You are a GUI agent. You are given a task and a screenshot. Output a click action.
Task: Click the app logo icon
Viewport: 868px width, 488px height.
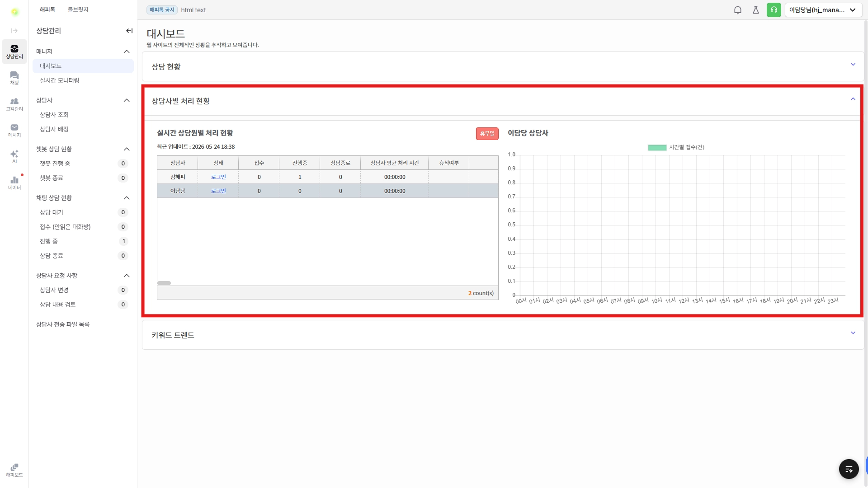coord(14,12)
